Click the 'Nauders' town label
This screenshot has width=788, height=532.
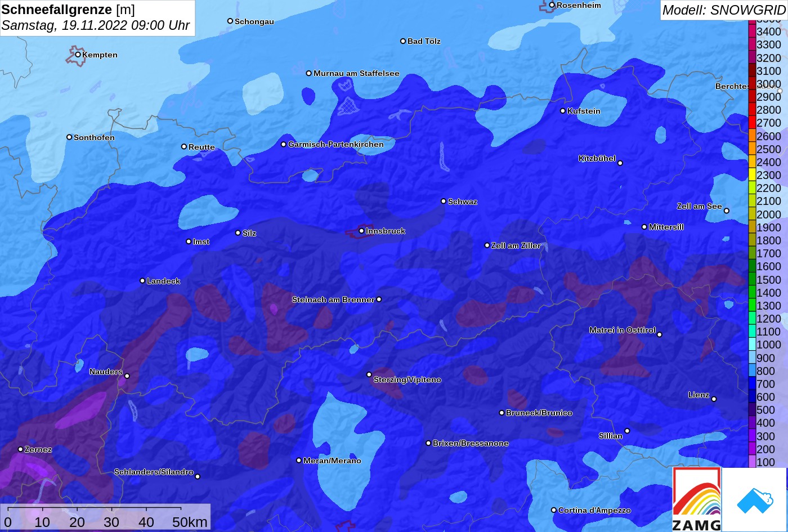click(x=106, y=372)
